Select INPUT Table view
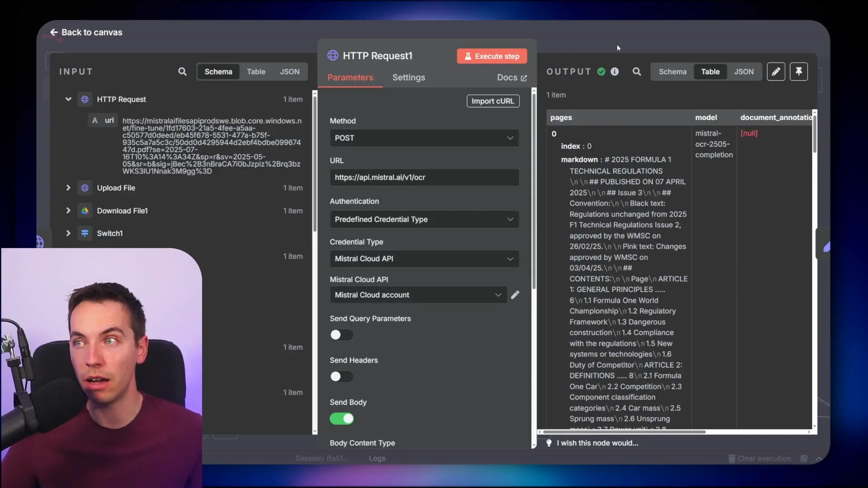This screenshot has height=488, width=868. tap(256, 71)
